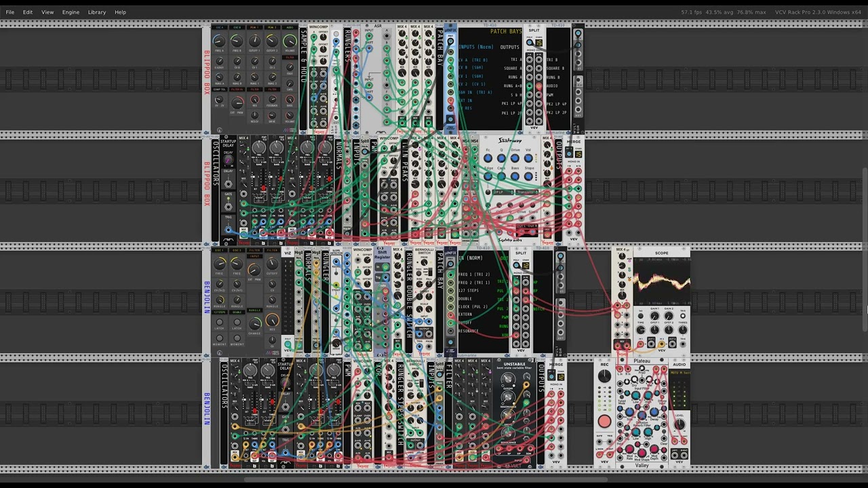Click the REC module GATE jack
This screenshot has width=868, height=488.
(x=599, y=442)
